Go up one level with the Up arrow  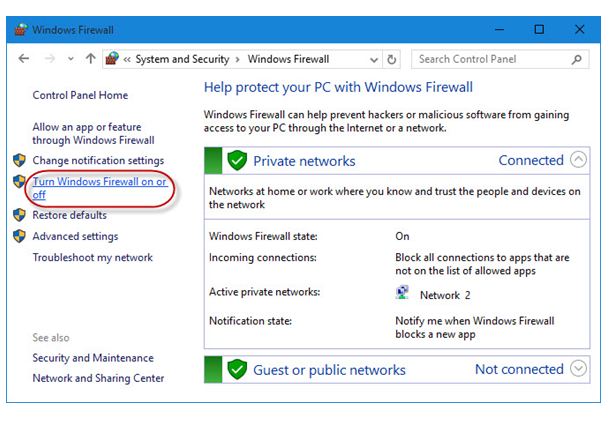(91, 59)
